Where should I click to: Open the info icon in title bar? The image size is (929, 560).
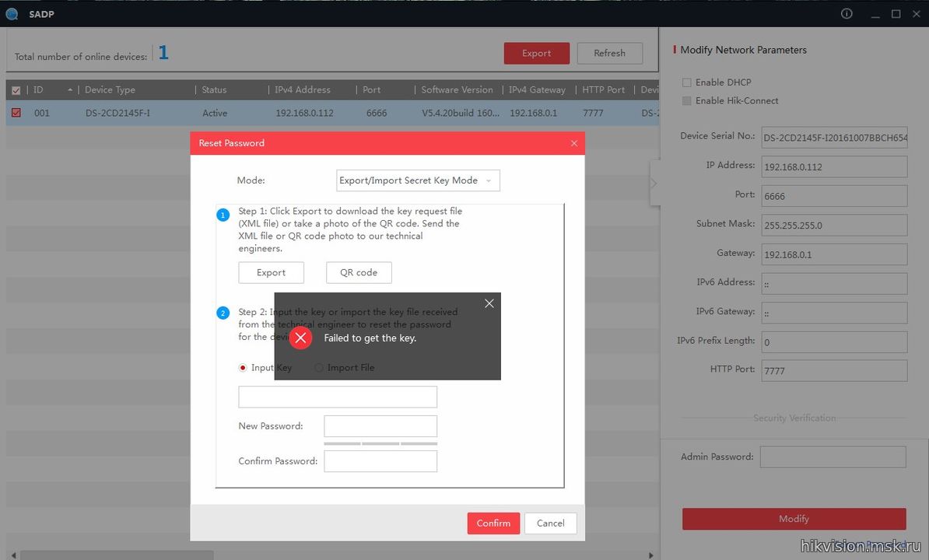pyautogui.click(x=847, y=14)
